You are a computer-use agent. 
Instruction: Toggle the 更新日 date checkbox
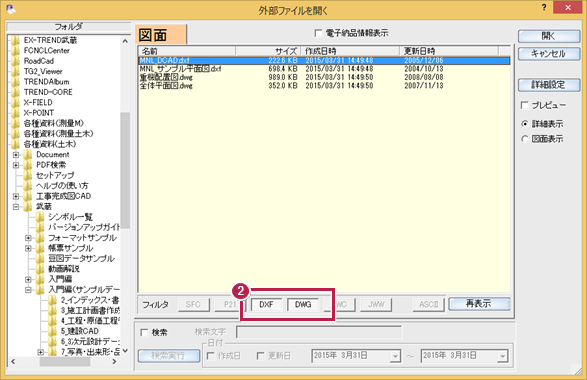(260, 356)
